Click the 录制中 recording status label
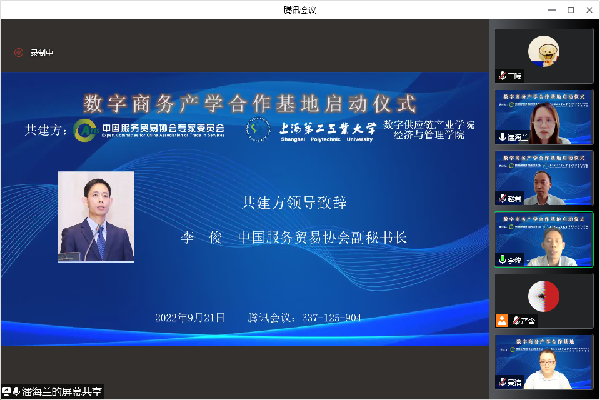The height and width of the screenshot is (400, 600). point(42,53)
